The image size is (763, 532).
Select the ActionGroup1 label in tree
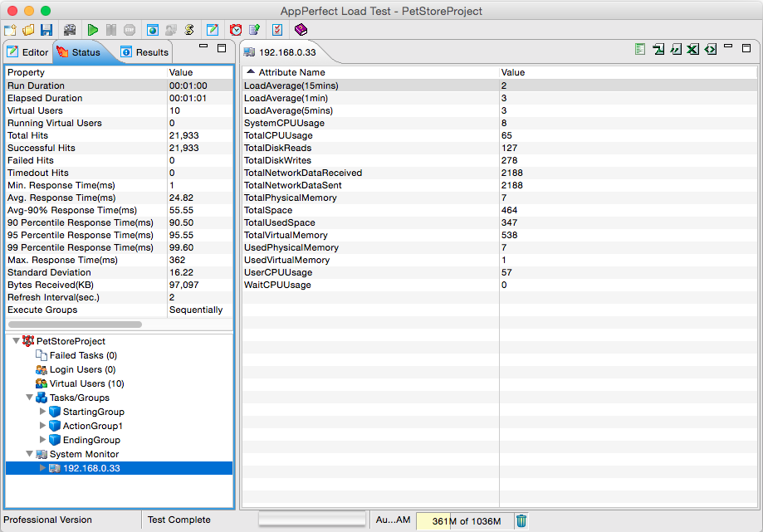(92, 426)
